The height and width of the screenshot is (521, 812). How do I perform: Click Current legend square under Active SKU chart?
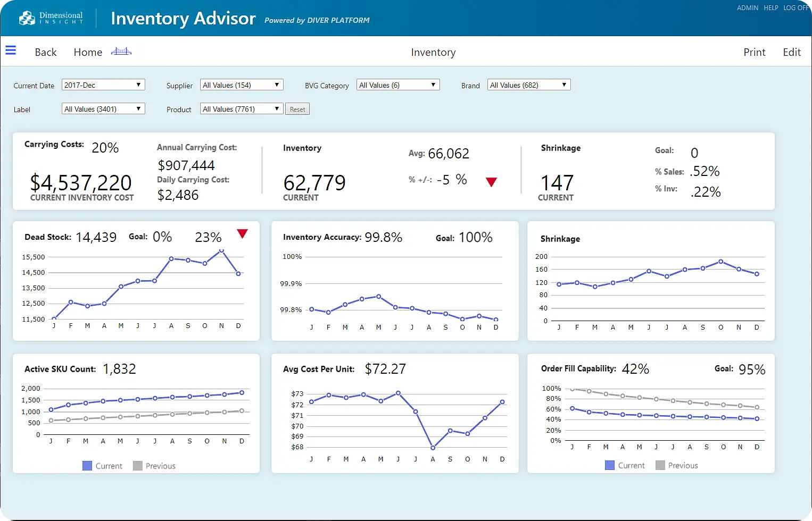[87, 466]
